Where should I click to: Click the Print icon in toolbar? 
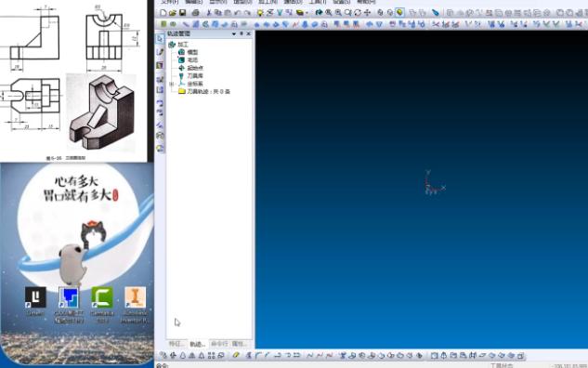pyautogui.click(x=195, y=13)
